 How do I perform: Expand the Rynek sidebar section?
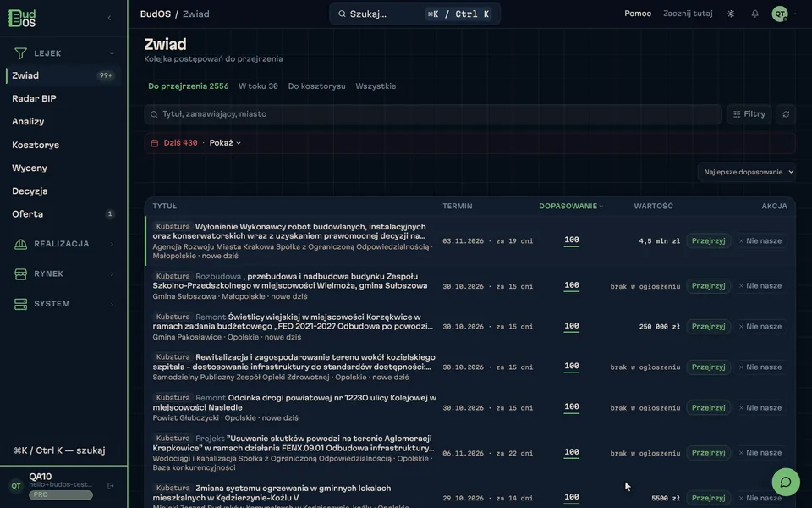63,273
